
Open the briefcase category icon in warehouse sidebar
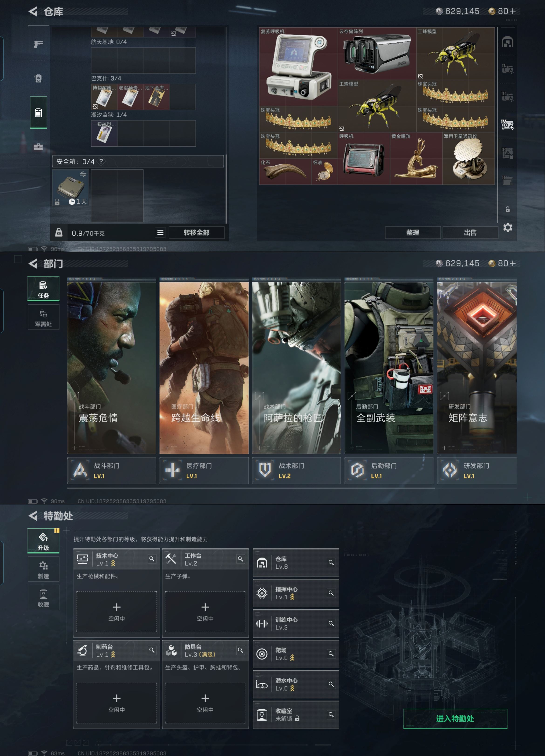click(38, 147)
